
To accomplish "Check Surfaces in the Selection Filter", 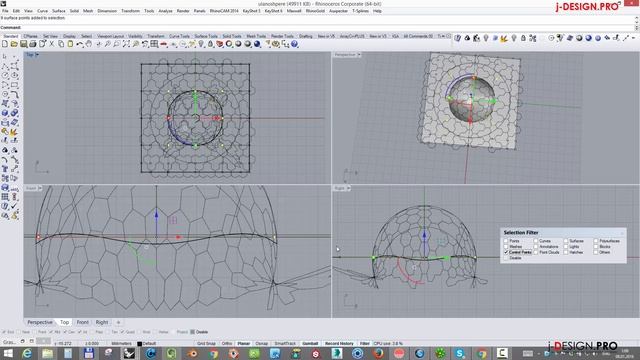I will point(566,241).
